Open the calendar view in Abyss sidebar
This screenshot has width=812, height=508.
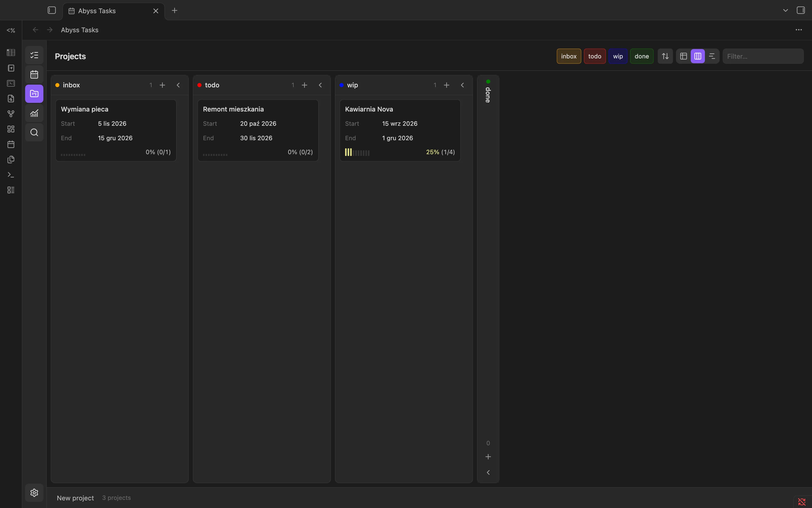34,74
